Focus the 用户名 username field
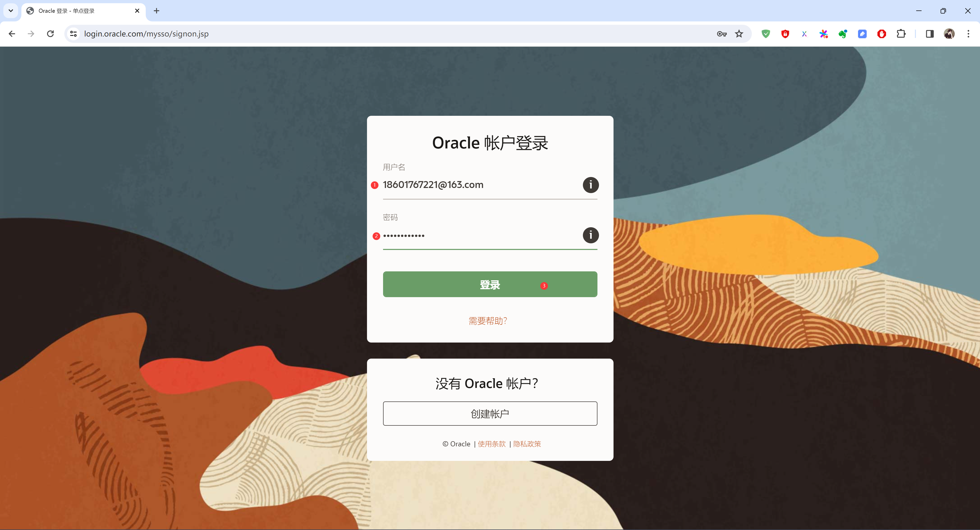The image size is (980, 530). (x=490, y=185)
